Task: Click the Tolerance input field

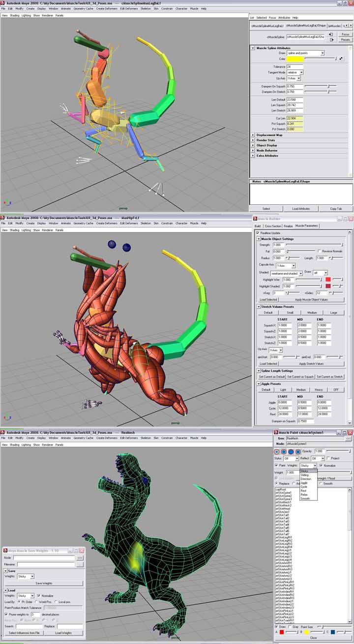Action: pos(295,66)
